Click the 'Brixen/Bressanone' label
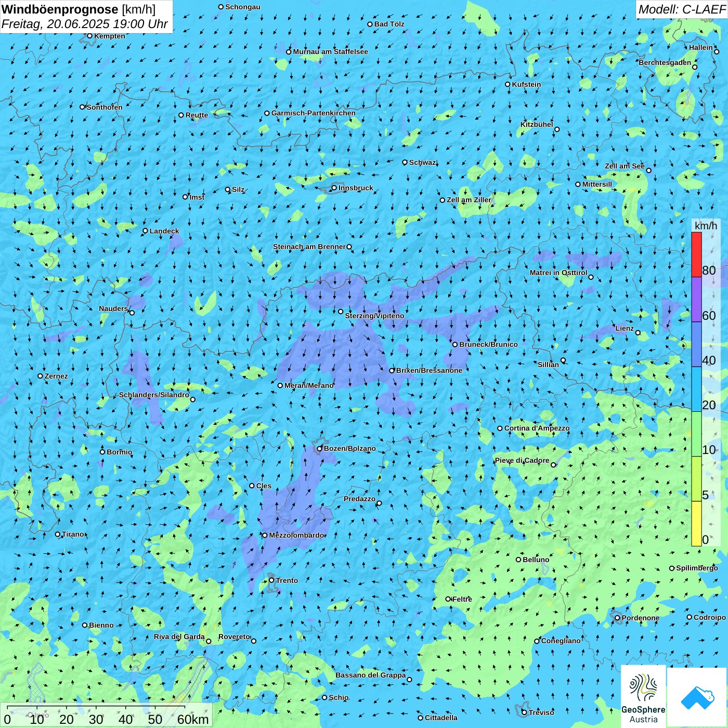Screen dimensions: 728x728 tap(429, 370)
